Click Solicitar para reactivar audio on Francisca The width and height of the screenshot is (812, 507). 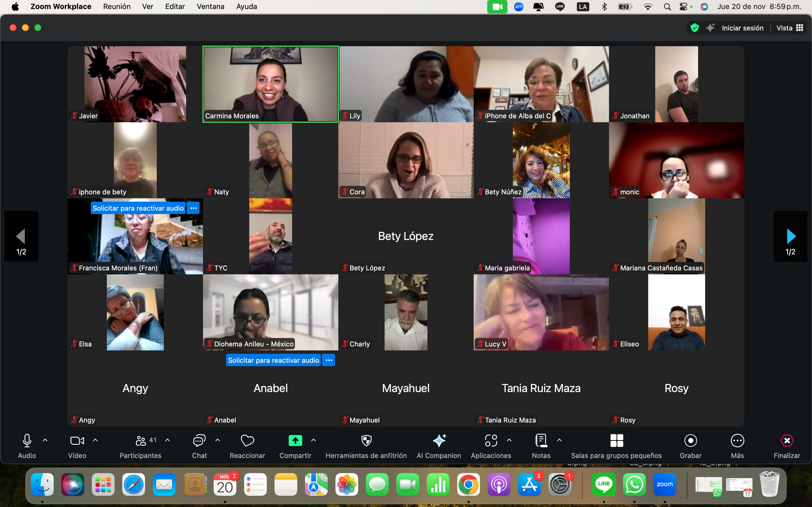138,208
